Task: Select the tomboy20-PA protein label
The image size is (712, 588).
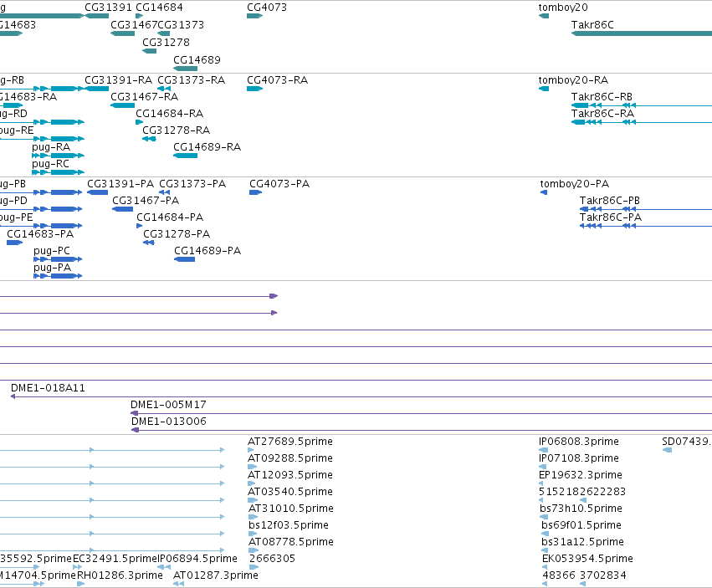Action: 575,184
